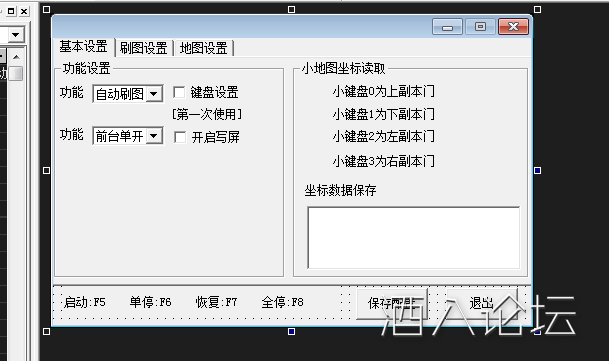Close the left side panel
Image resolution: width=609 pixels, height=361 pixels.
tap(24, 11)
